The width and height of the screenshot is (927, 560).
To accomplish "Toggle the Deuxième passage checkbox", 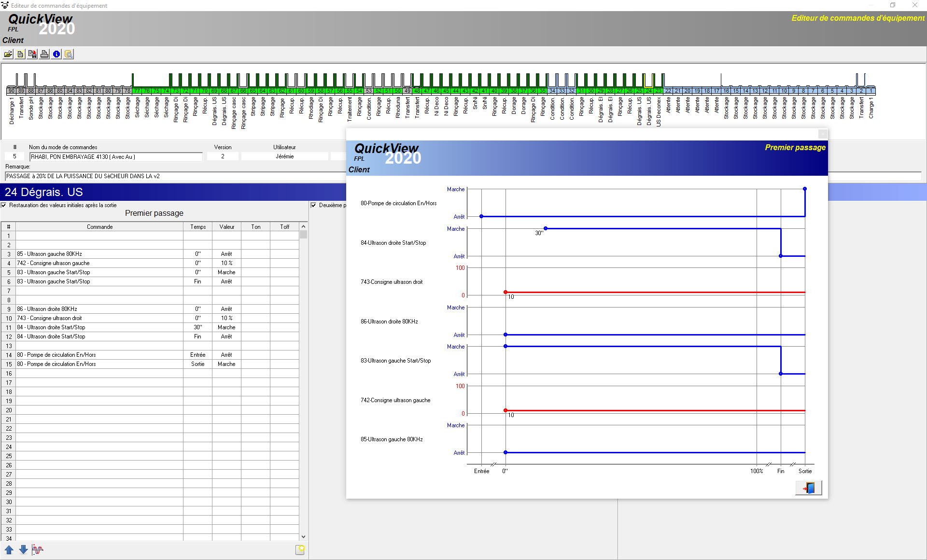I will (313, 205).
